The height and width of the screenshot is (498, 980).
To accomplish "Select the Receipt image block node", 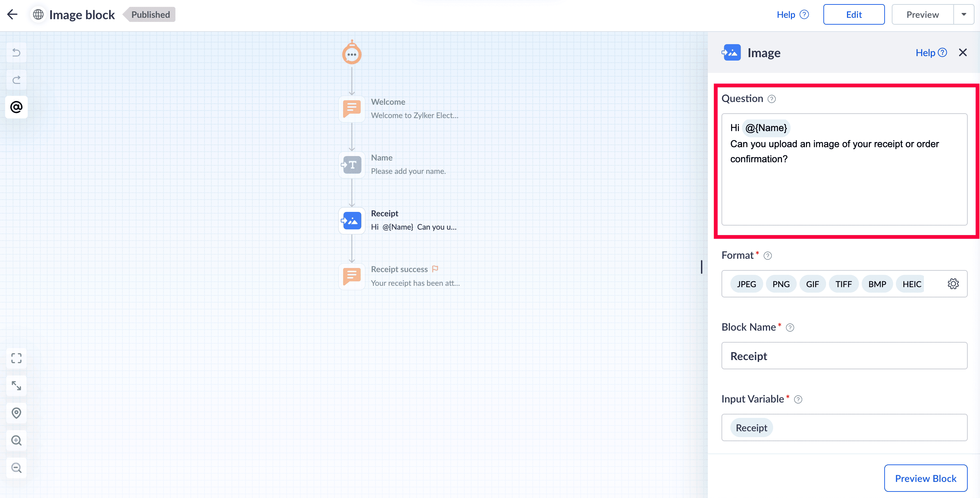I will pyautogui.click(x=352, y=220).
